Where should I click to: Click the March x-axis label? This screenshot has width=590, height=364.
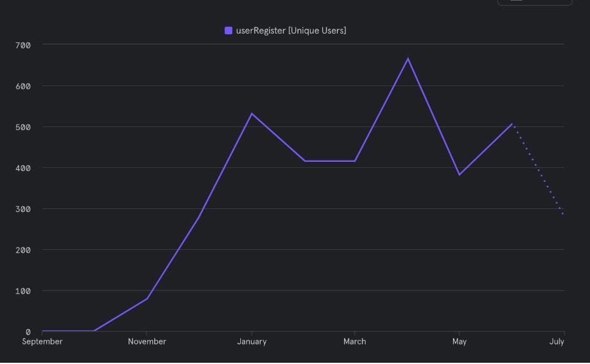point(355,341)
